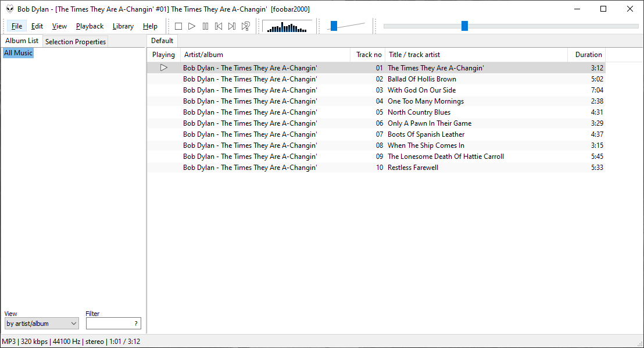
Task: Switch to the Selection Properties tab
Action: click(x=76, y=41)
